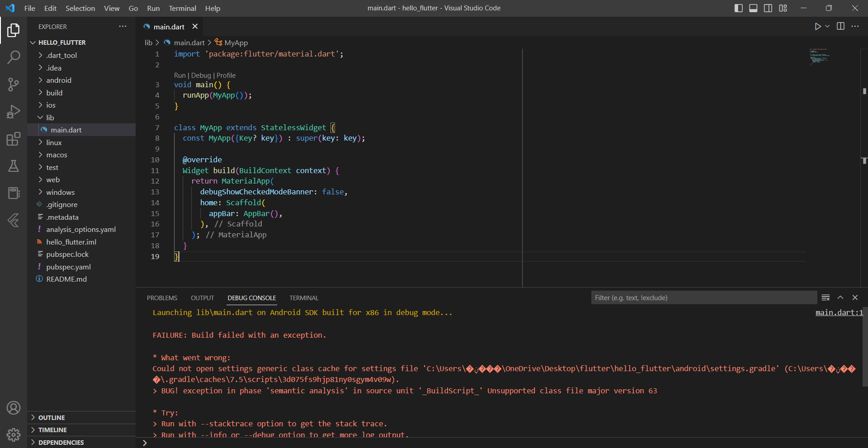Open the Terminal menu
The width and height of the screenshot is (868, 448).
[x=183, y=8]
